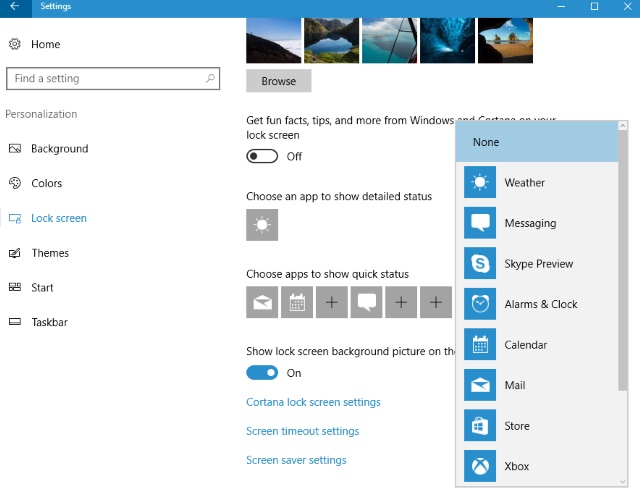Click the Messaging quick status tile
This screenshot has width=640, height=493.
[x=367, y=302]
